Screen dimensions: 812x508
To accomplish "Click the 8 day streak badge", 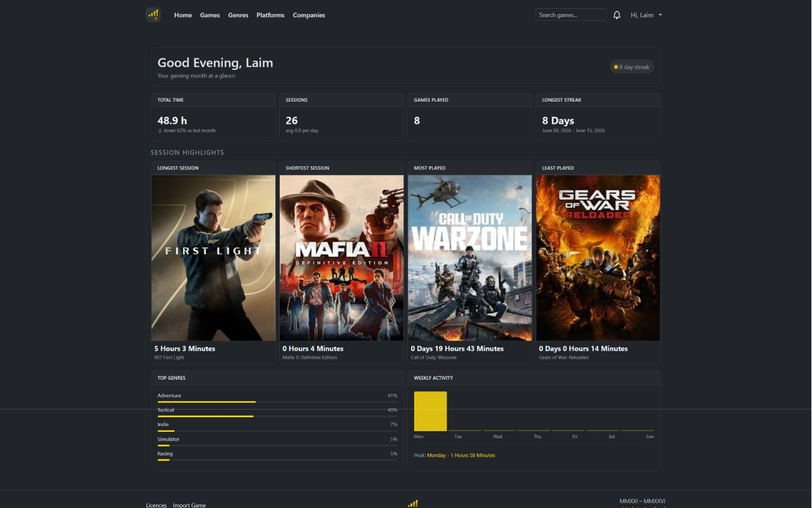I will click(x=632, y=67).
